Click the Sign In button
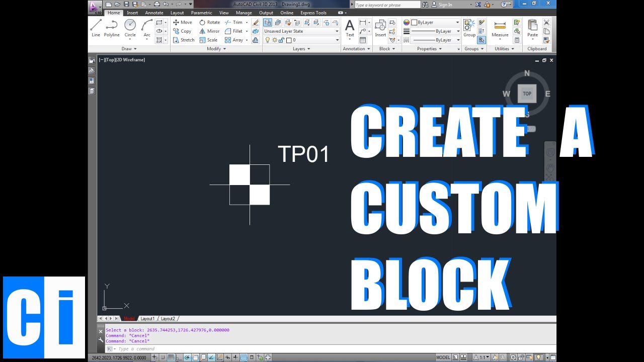Image resolution: width=644 pixels, height=362 pixels. pos(442,5)
